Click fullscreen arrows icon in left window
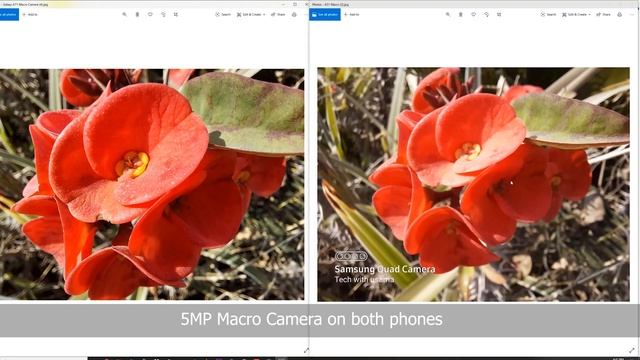Image resolution: width=640 pixels, height=360 pixels. tap(306, 350)
